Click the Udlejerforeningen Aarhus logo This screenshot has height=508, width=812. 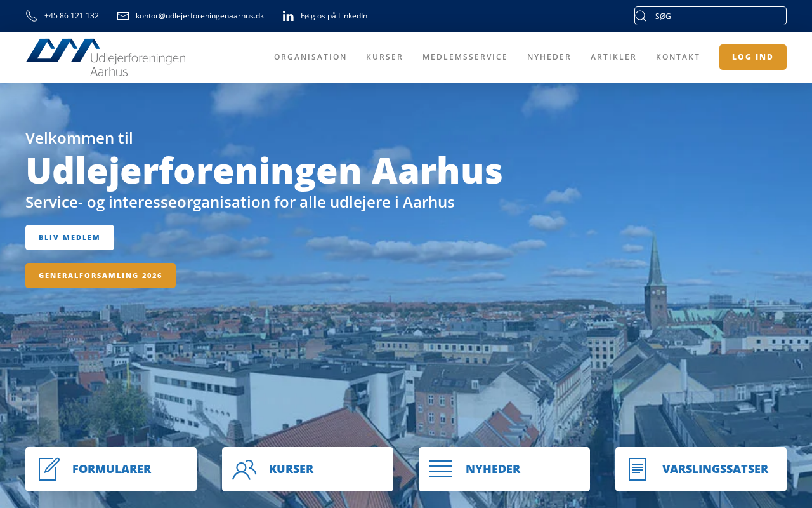[x=105, y=57]
